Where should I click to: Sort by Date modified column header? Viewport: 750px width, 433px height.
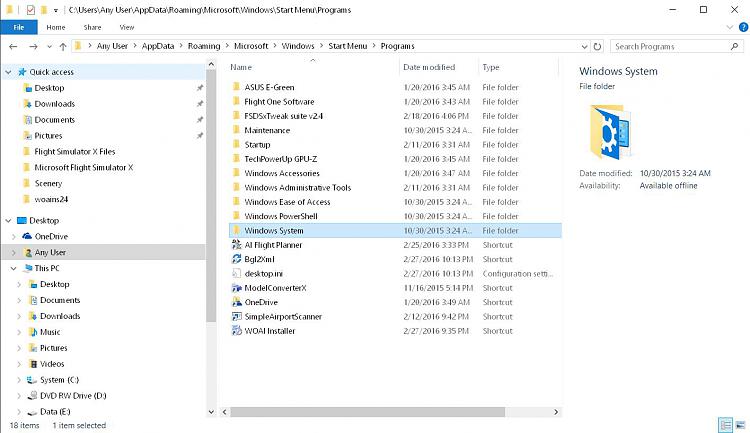click(439, 67)
